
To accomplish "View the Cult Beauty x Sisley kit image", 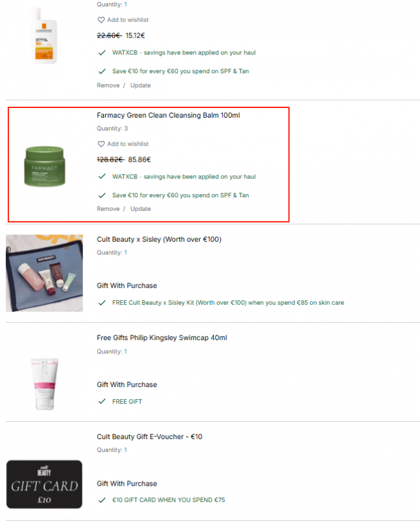I will point(44,273).
